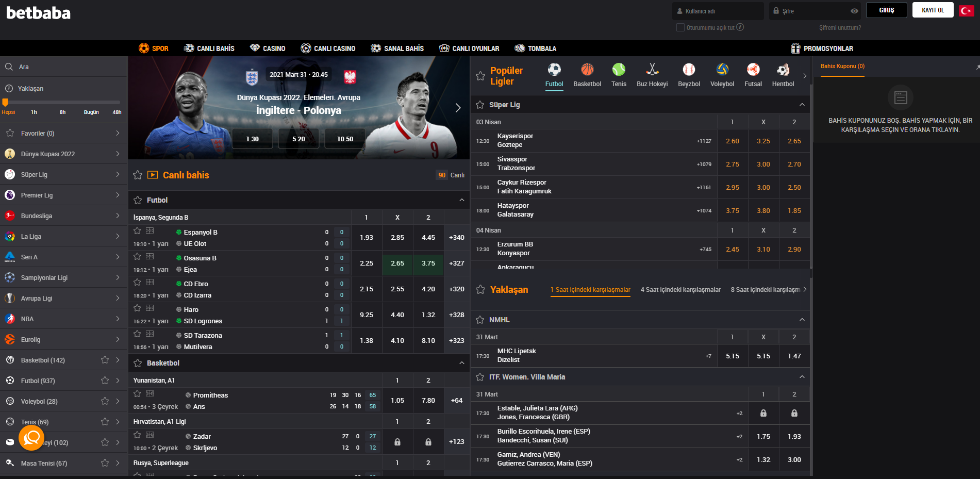Favorite the Süper Lig section star

pyautogui.click(x=480, y=105)
